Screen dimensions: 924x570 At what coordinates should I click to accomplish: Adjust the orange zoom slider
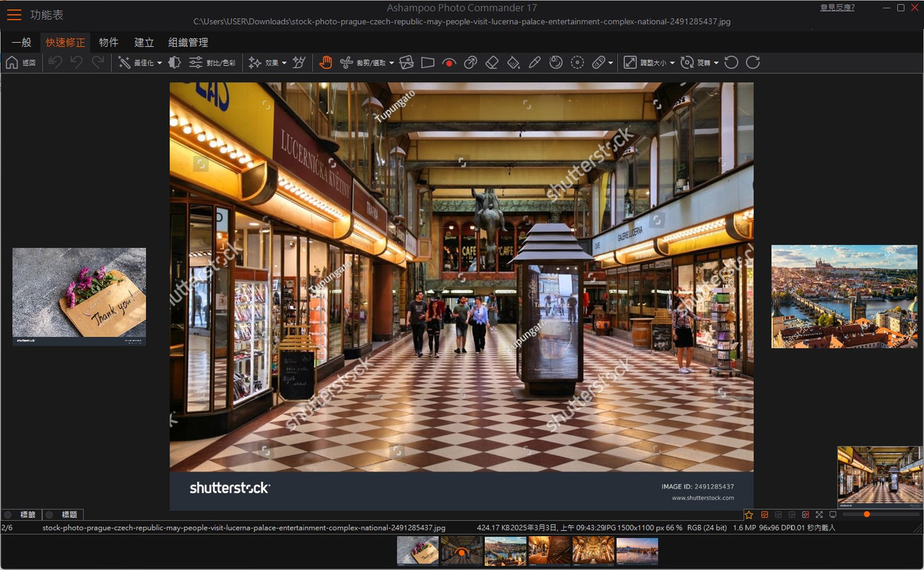click(x=866, y=514)
